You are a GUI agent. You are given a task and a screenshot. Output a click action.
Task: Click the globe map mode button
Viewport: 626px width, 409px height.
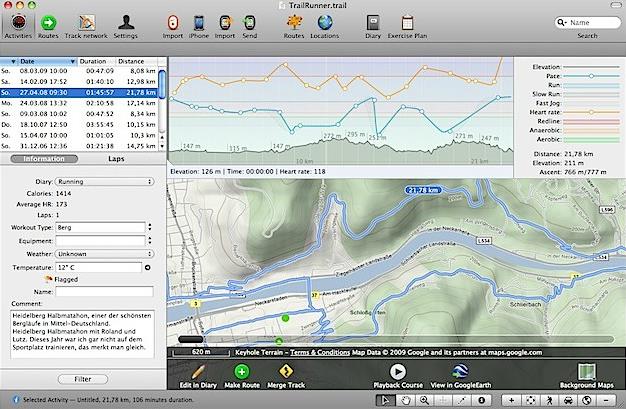[x=587, y=400]
